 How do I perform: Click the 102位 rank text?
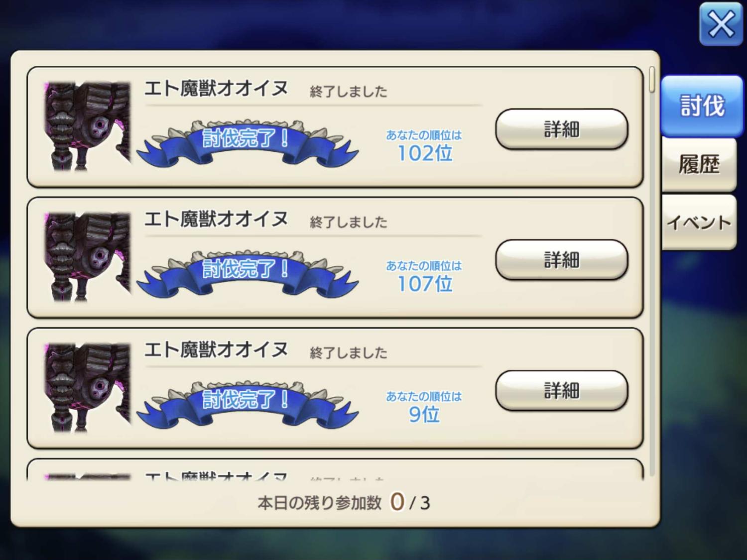click(424, 153)
